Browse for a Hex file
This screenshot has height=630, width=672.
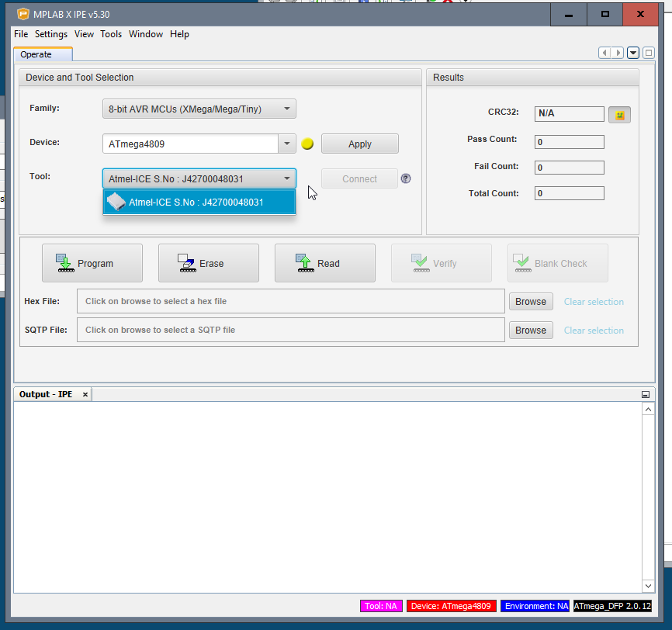pyautogui.click(x=531, y=301)
